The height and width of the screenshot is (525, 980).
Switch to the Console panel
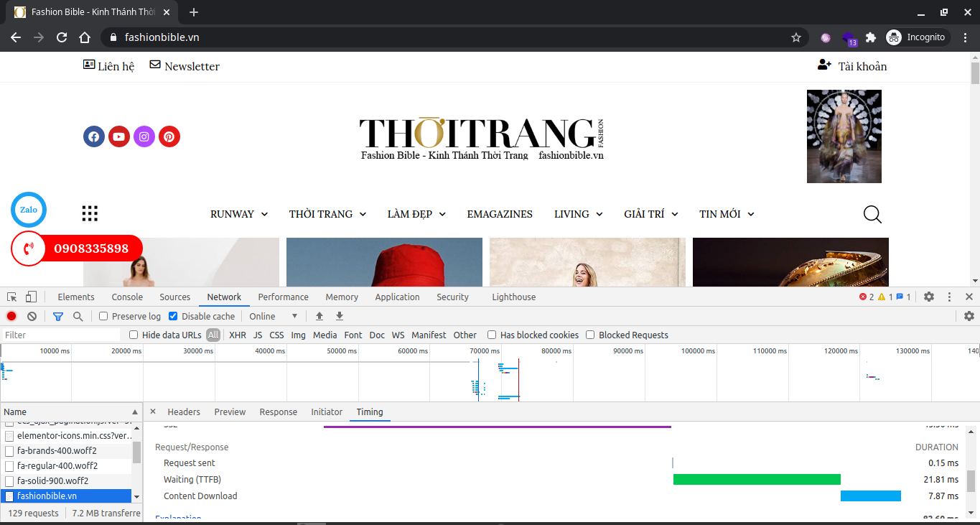(x=127, y=297)
